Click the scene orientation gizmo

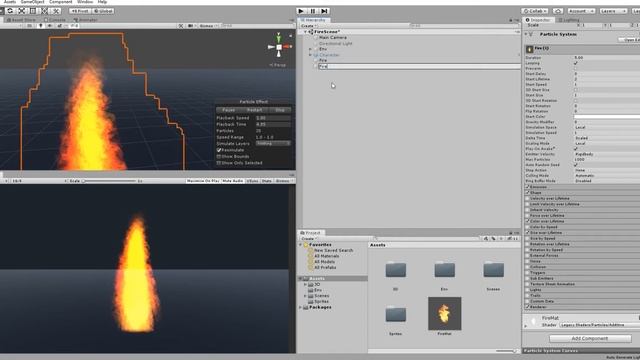point(279,47)
